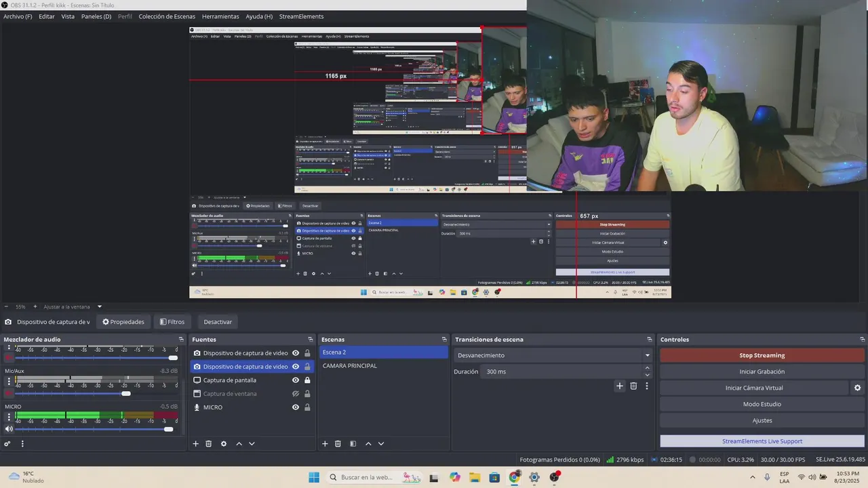Undock the Mezclador de audio panel
Screen dimensions: 868x488
coord(181,339)
